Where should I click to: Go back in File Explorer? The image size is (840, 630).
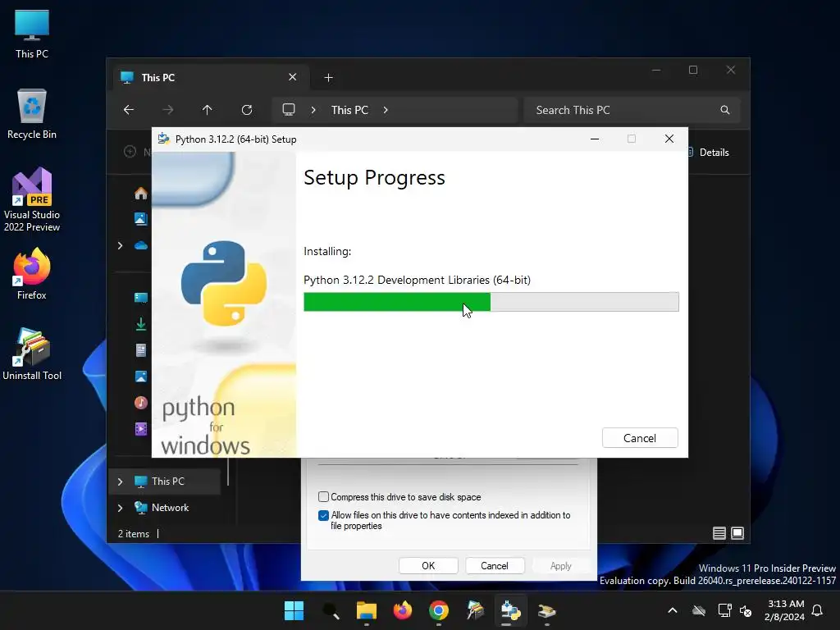click(x=129, y=110)
